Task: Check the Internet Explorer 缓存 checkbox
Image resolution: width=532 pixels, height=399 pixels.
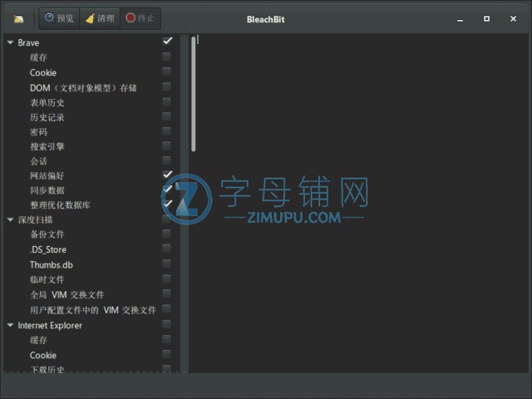Action: 166,339
